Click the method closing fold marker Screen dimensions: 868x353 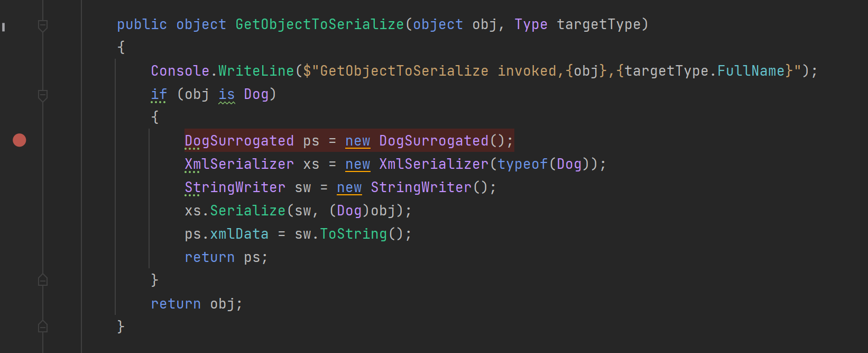click(x=43, y=327)
